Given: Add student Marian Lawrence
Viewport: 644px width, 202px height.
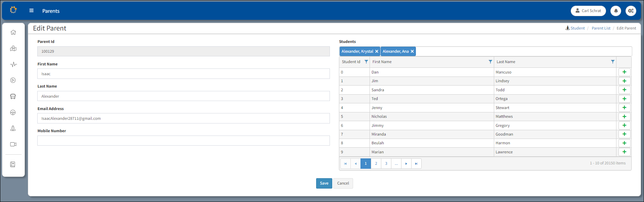Looking at the screenshot, I should point(624,152).
